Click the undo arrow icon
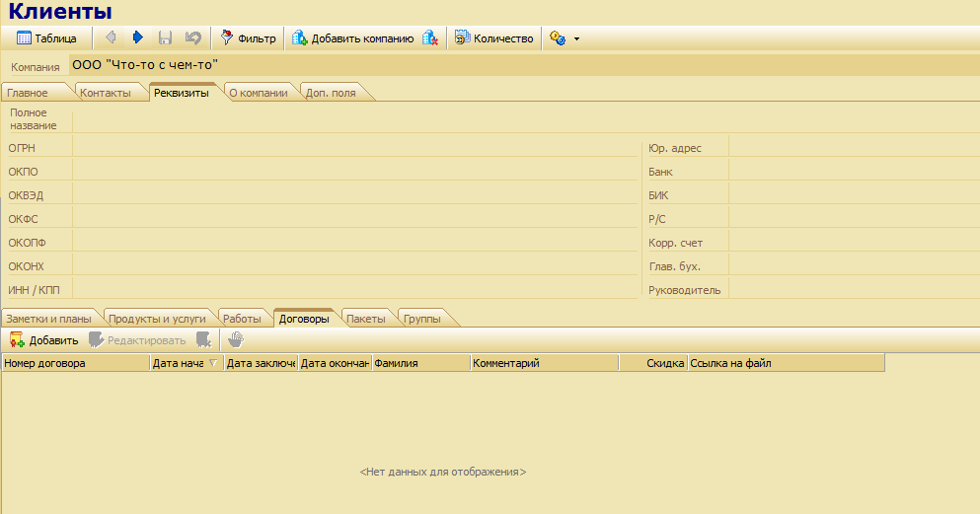This screenshot has width=980, height=514. [193, 38]
